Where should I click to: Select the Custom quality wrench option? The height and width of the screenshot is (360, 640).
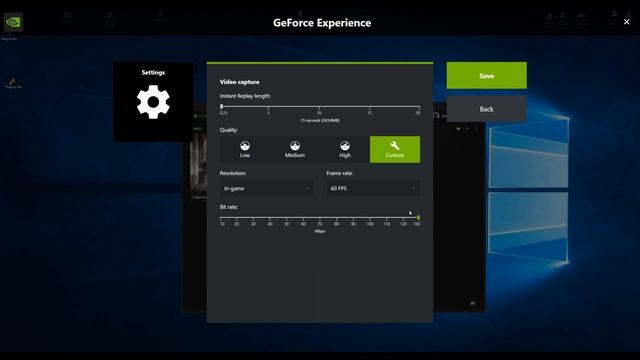point(395,149)
